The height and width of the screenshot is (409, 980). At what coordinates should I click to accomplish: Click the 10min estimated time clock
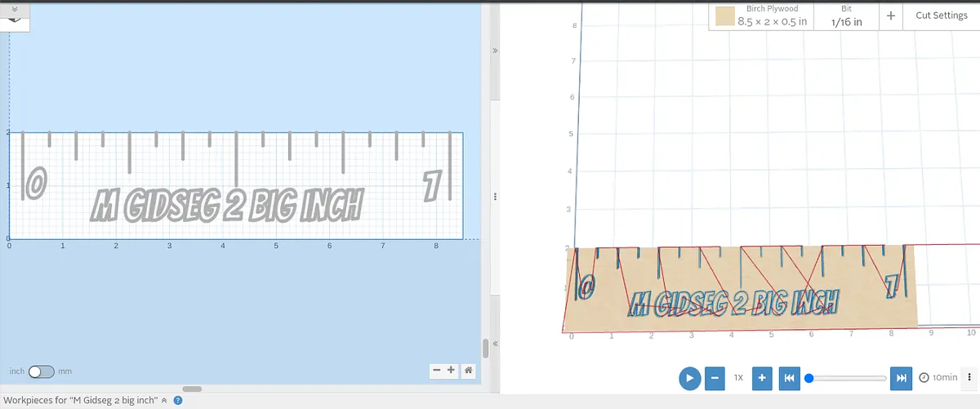click(938, 378)
